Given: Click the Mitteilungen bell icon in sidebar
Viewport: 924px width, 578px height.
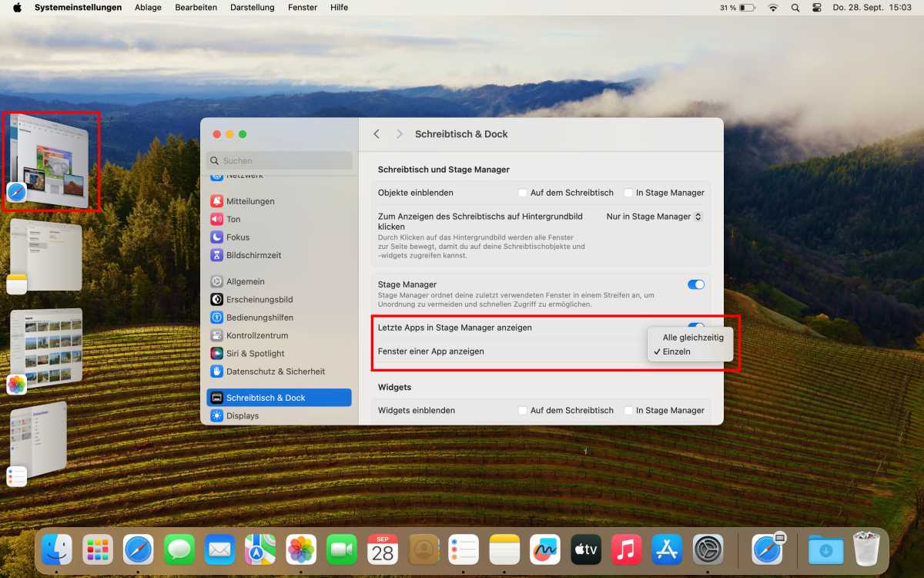Looking at the screenshot, I should tap(217, 201).
